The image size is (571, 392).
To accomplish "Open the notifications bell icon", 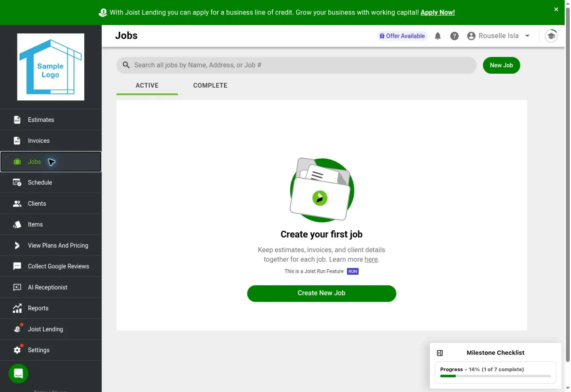I will click(x=438, y=36).
